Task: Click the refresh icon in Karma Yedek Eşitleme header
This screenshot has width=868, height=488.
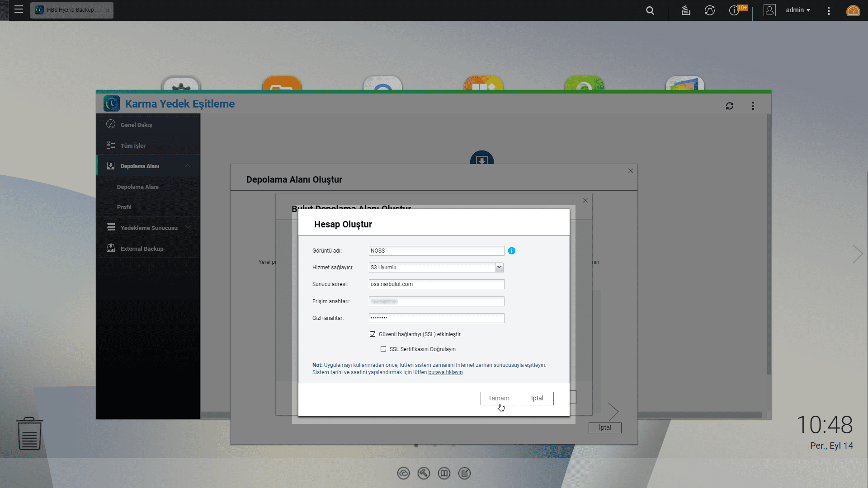Action: click(x=730, y=106)
